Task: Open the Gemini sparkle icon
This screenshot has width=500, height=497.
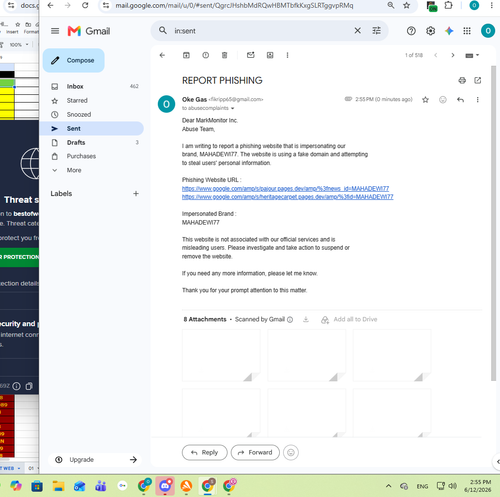Action: 449,31
